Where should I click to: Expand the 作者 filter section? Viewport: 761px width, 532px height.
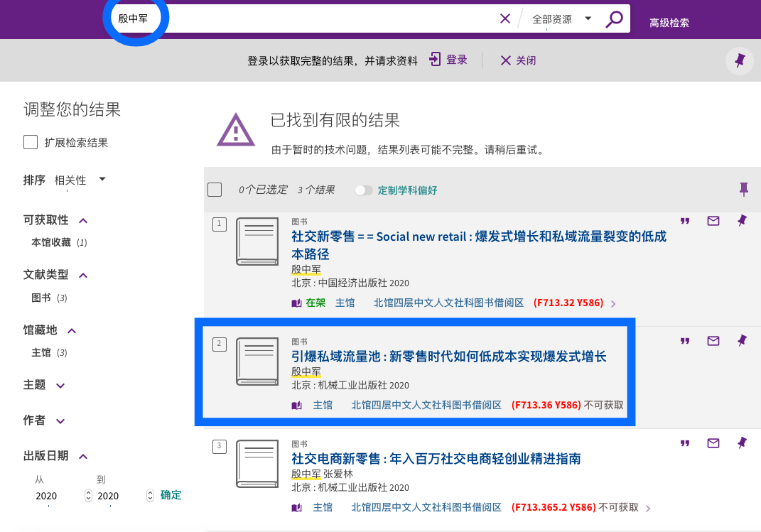[x=60, y=420]
